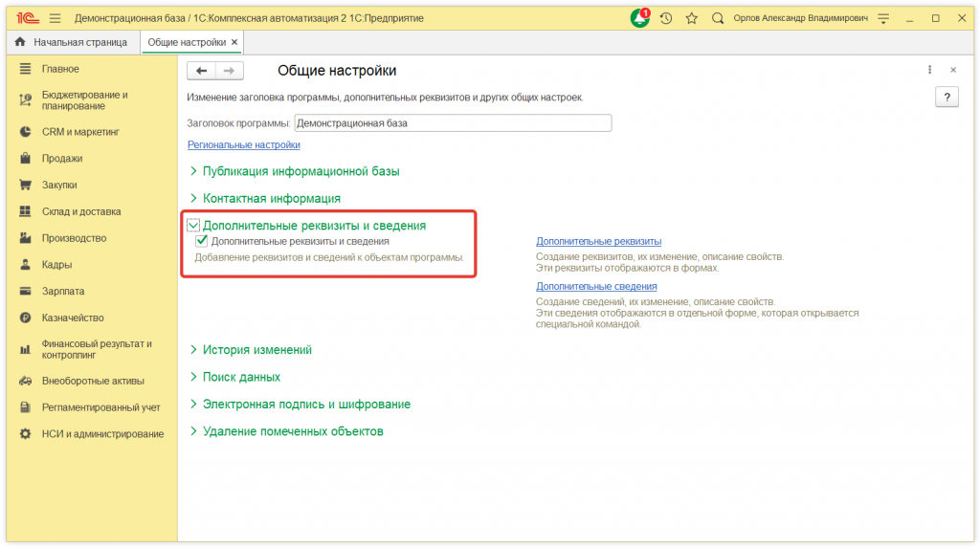Image resolution: width=980 pixels, height=548 pixels.
Task: Click the notifications bell icon
Action: pyautogui.click(x=638, y=18)
